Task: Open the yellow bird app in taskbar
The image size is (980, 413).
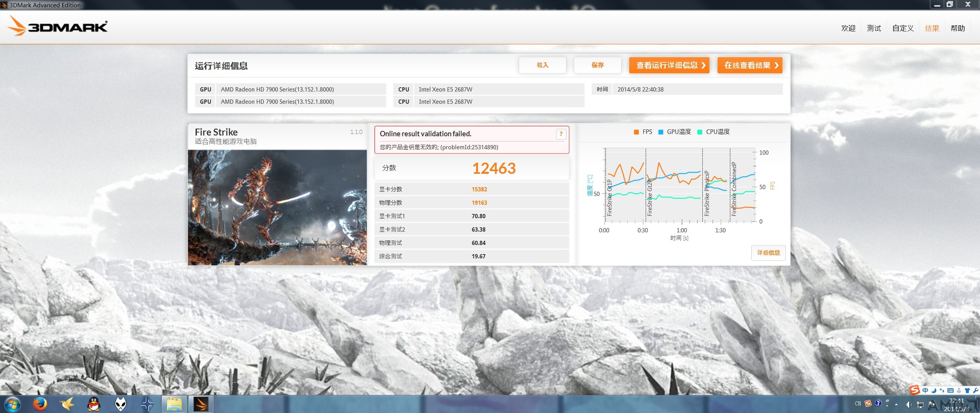Action: [67, 404]
